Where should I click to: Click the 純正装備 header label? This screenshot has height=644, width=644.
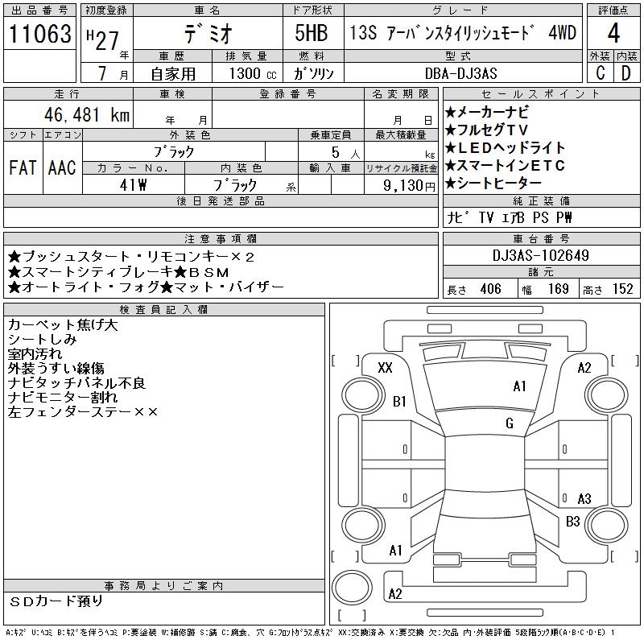click(x=541, y=200)
